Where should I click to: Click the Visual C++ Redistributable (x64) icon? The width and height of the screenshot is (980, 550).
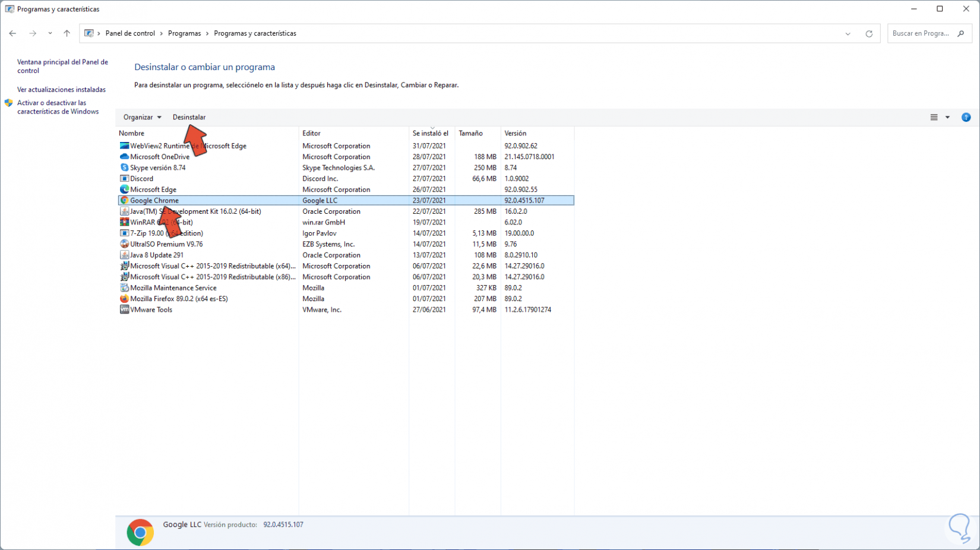124,266
